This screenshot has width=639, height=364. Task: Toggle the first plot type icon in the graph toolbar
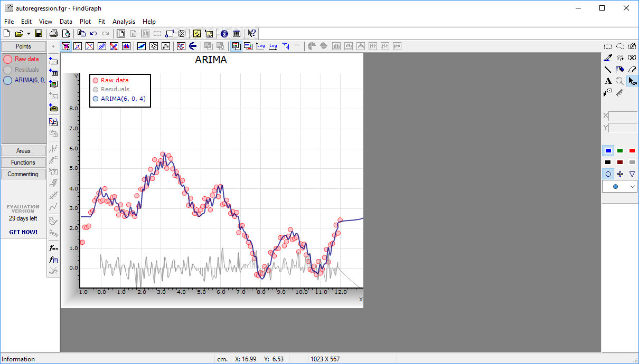tap(66, 46)
